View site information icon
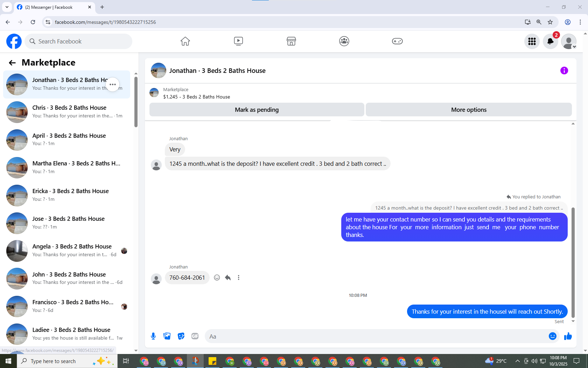The width and height of the screenshot is (588, 368). coord(48,22)
